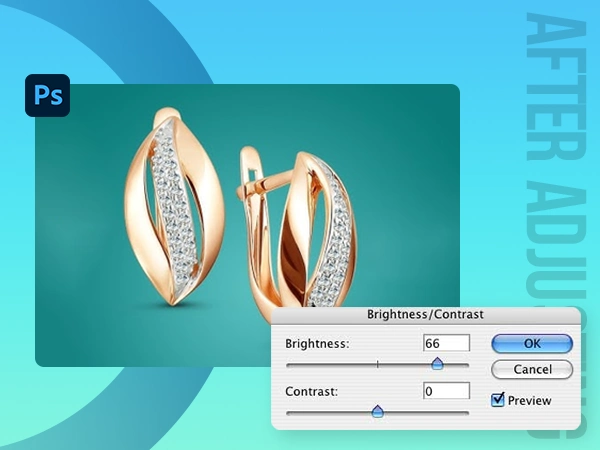600x450 pixels.
Task: Click the Photoshop Ps logo icon
Action: coord(47,95)
